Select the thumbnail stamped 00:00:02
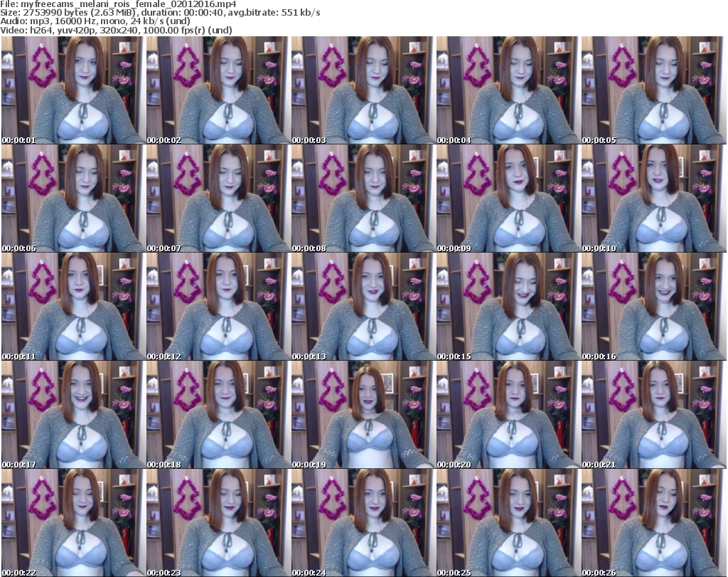 click(218, 90)
